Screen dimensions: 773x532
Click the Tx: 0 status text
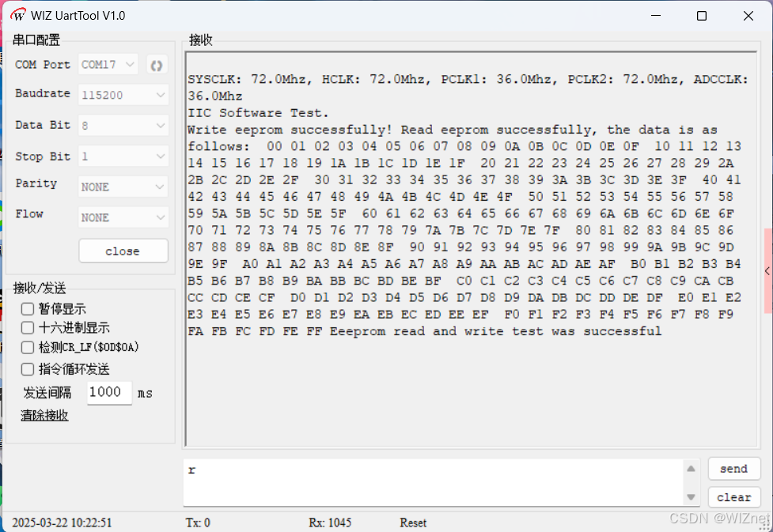198,523
